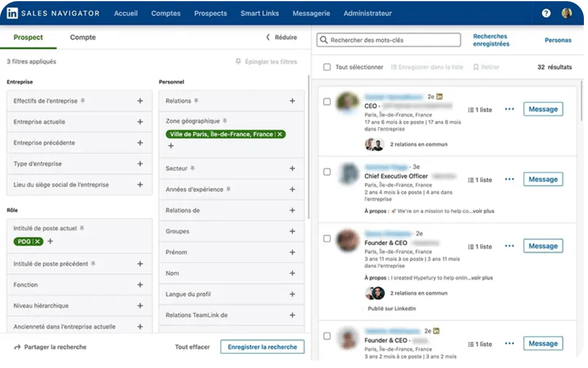Open Prospects in top navigation
This screenshot has height=368, width=588.
[x=210, y=13]
